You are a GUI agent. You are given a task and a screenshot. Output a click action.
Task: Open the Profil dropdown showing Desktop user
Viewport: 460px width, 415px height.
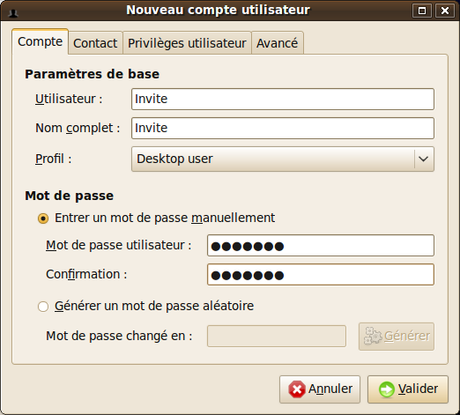pos(283,159)
